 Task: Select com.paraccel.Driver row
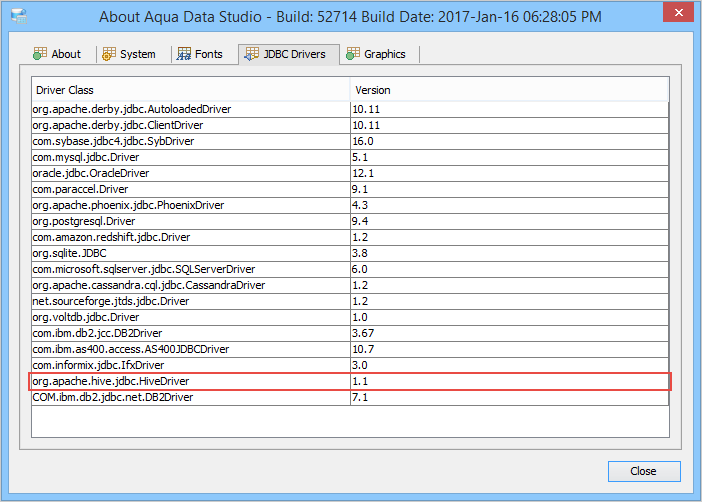(x=350, y=189)
